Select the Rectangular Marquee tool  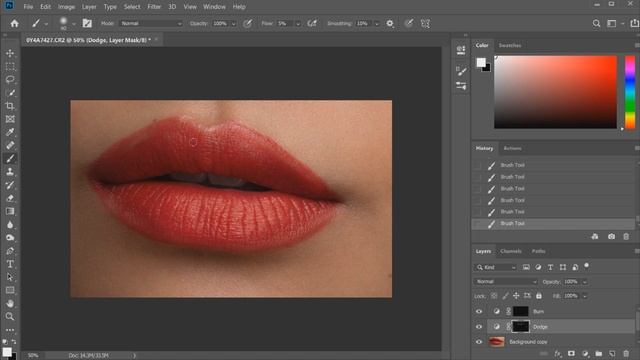tap(10, 66)
